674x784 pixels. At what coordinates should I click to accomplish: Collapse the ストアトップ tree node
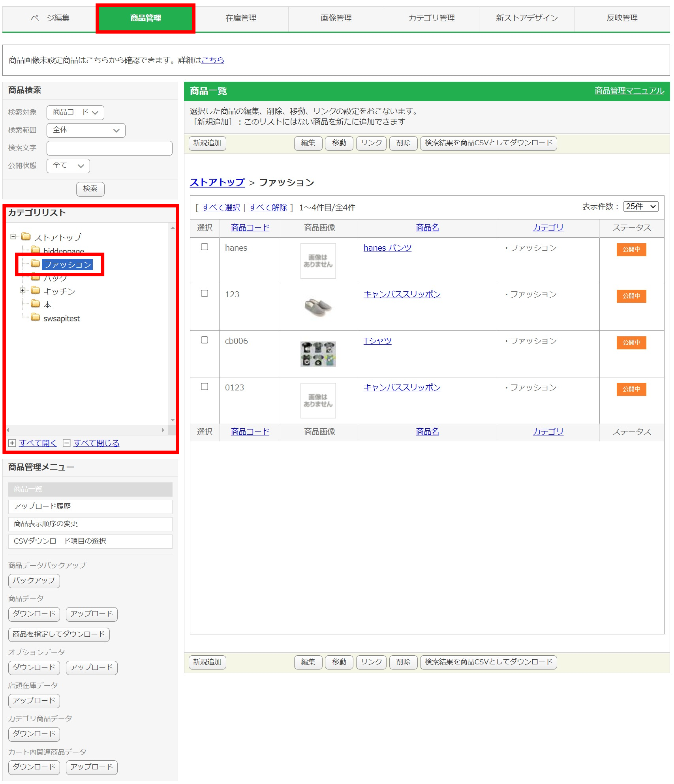(x=13, y=236)
